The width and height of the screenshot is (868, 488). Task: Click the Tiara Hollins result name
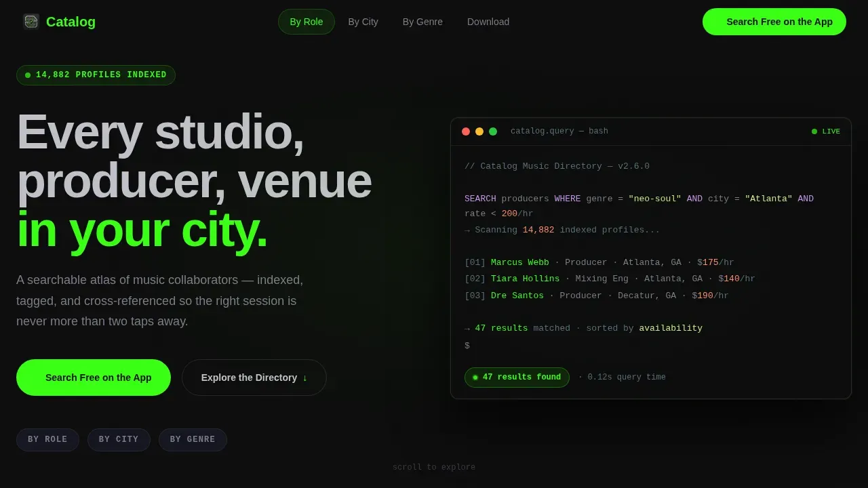[526, 279]
